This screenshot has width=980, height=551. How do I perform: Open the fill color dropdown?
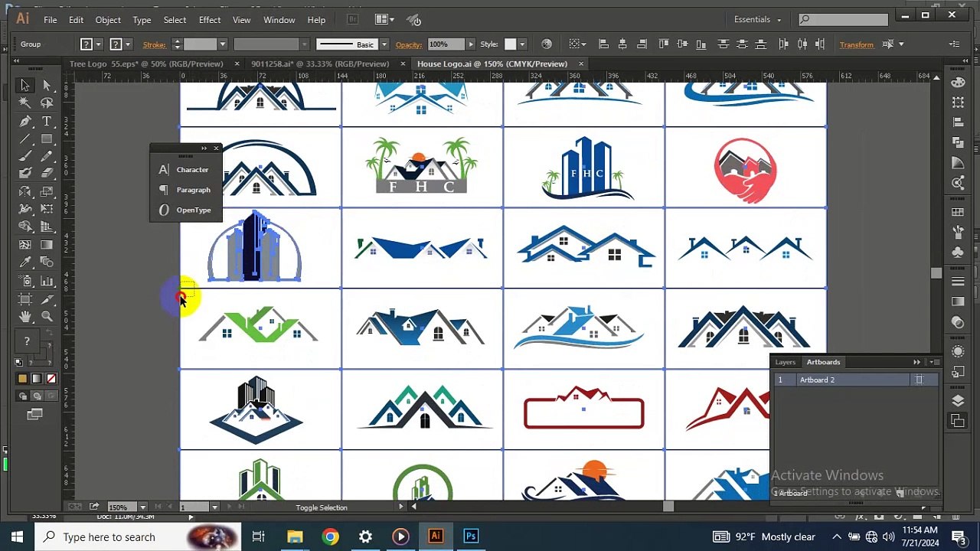98,44
